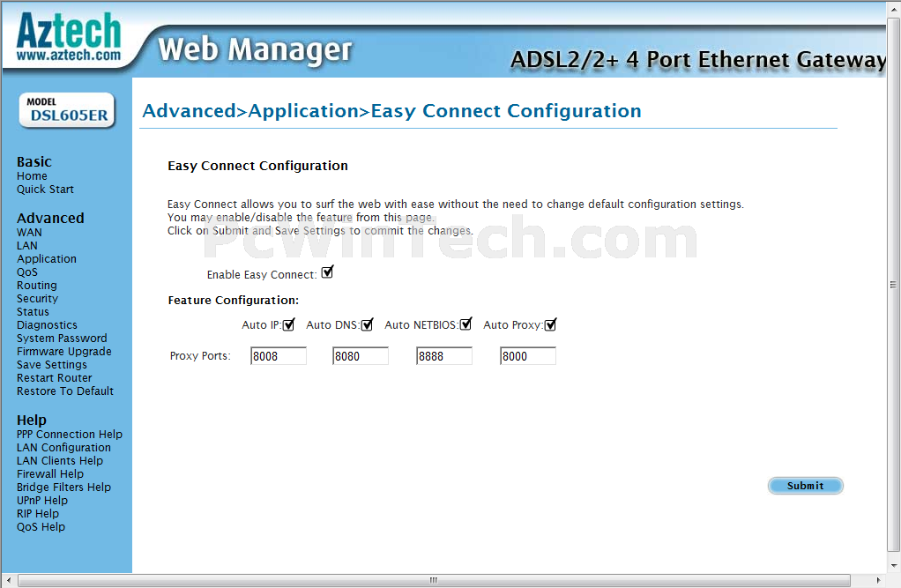Open RIP Help link
The height and width of the screenshot is (588, 901).
coord(37,513)
